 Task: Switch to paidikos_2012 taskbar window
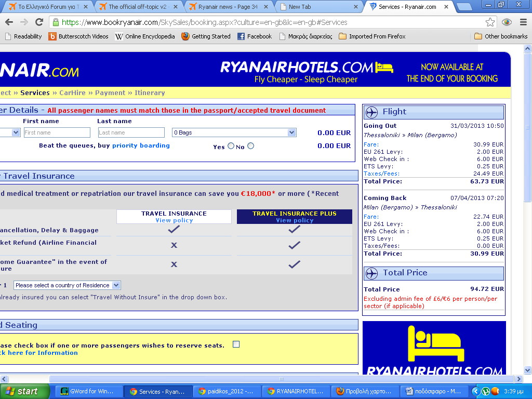(x=227, y=391)
